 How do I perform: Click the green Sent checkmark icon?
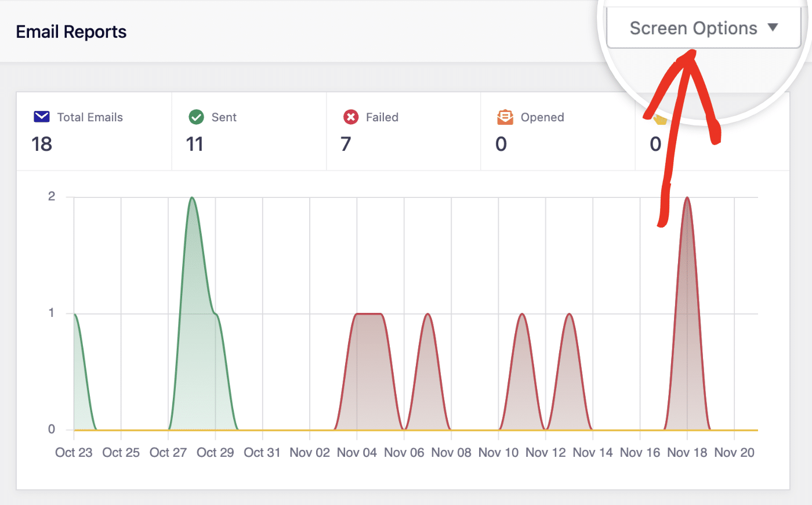pos(196,117)
